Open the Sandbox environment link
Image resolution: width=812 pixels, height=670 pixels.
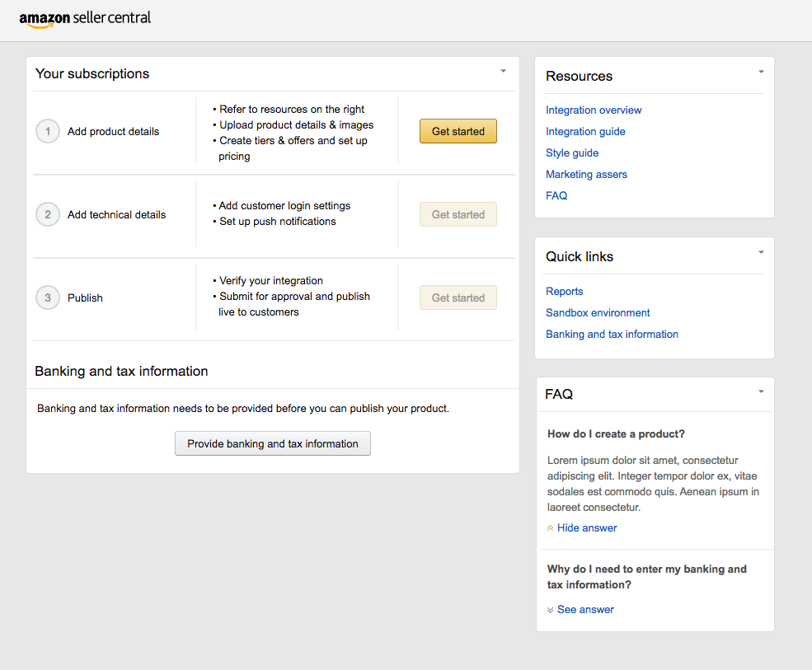[598, 312]
